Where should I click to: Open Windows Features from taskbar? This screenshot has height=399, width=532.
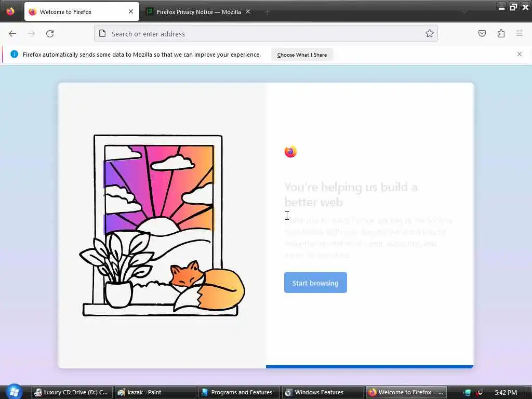pyautogui.click(x=322, y=392)
